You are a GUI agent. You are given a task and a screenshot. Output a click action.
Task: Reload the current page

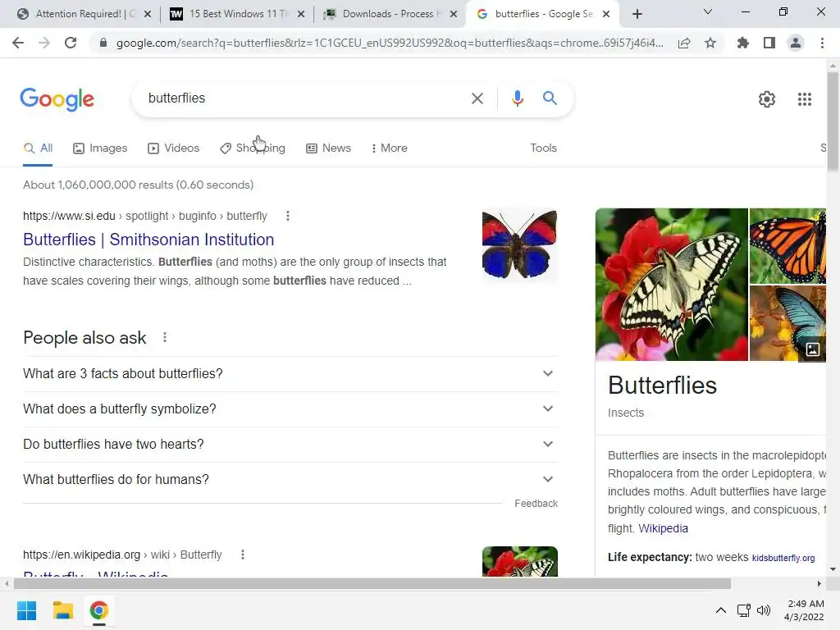[x=71, y=43]
